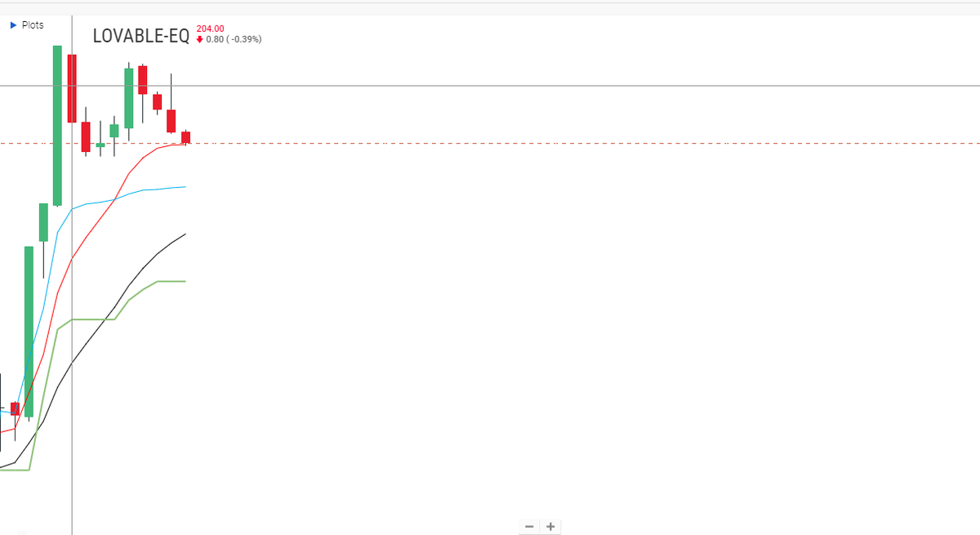Image resolution: width=980 pixels, height=535 pixels.
Task: Select the LOVABLE-EQ symbol title
Action: coord(141,36)
